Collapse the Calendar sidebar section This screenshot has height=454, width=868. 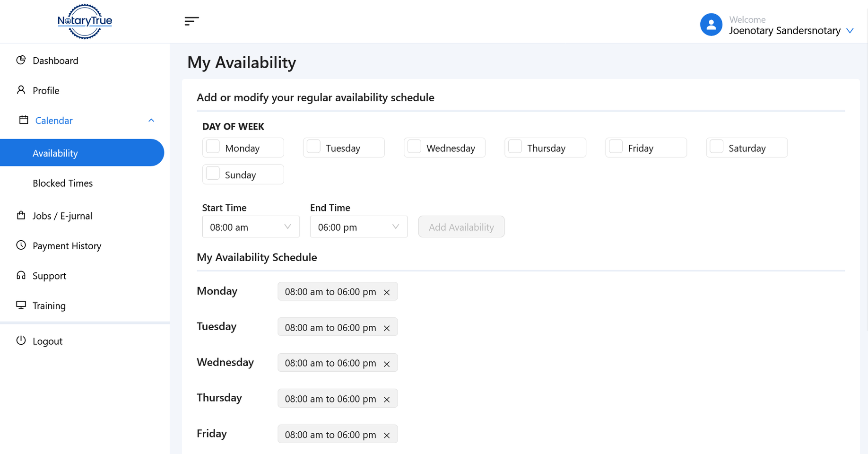[151, 120]
